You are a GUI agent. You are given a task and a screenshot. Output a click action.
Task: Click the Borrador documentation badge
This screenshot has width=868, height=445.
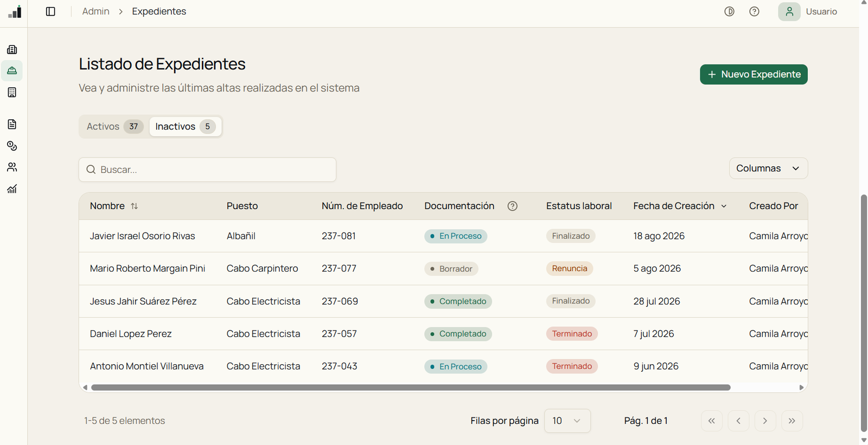[451, 269]
